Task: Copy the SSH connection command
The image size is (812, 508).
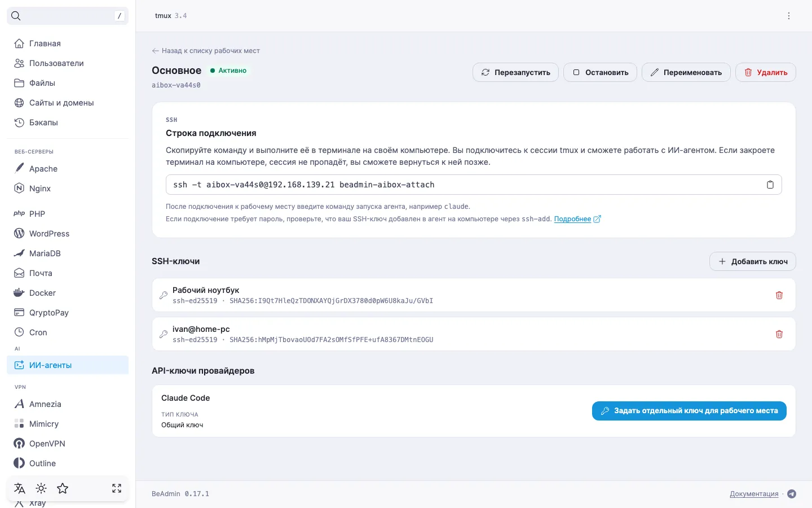Action: (770, 185)
